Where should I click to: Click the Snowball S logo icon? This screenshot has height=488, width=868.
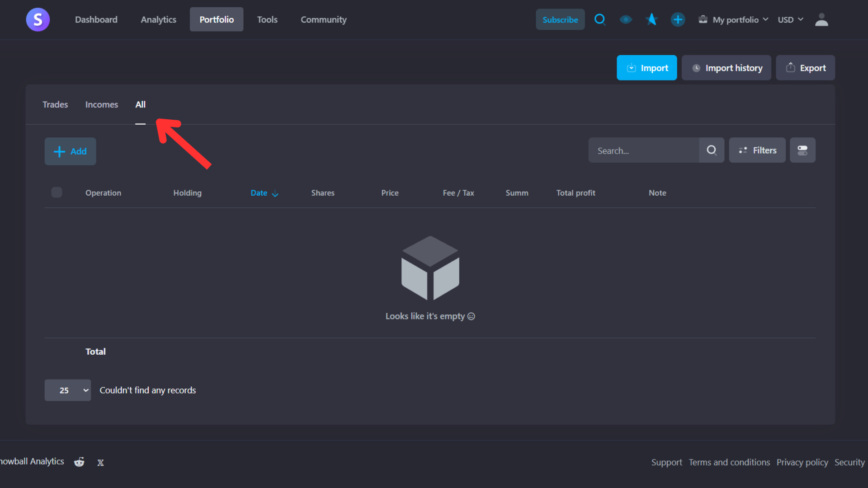tap(38, 19)
